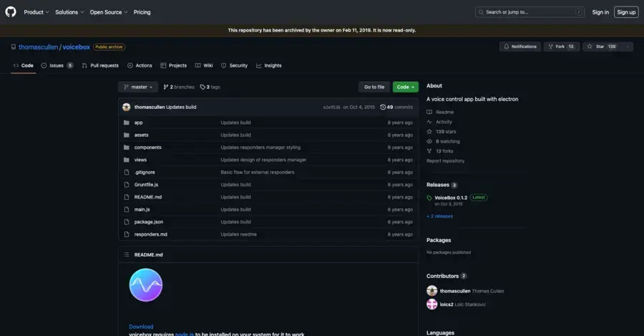Switch to the Wiki tab
644x336 pixels.
(x=204, y=65)
